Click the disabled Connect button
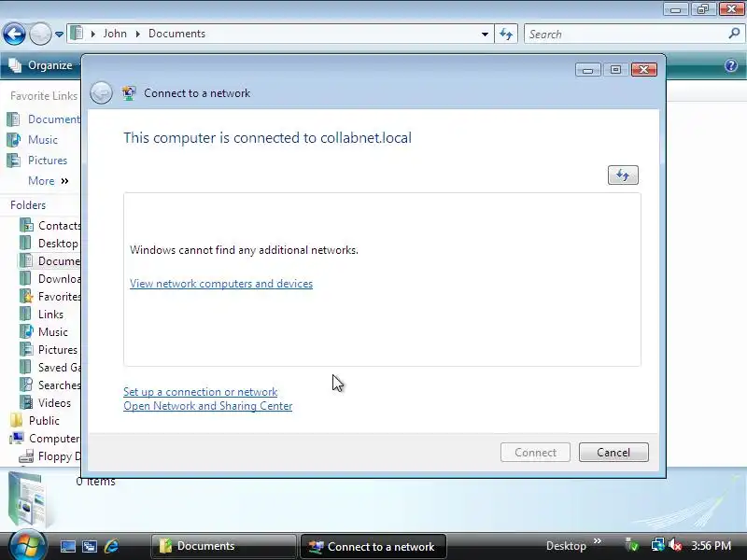 coord(535,453)
